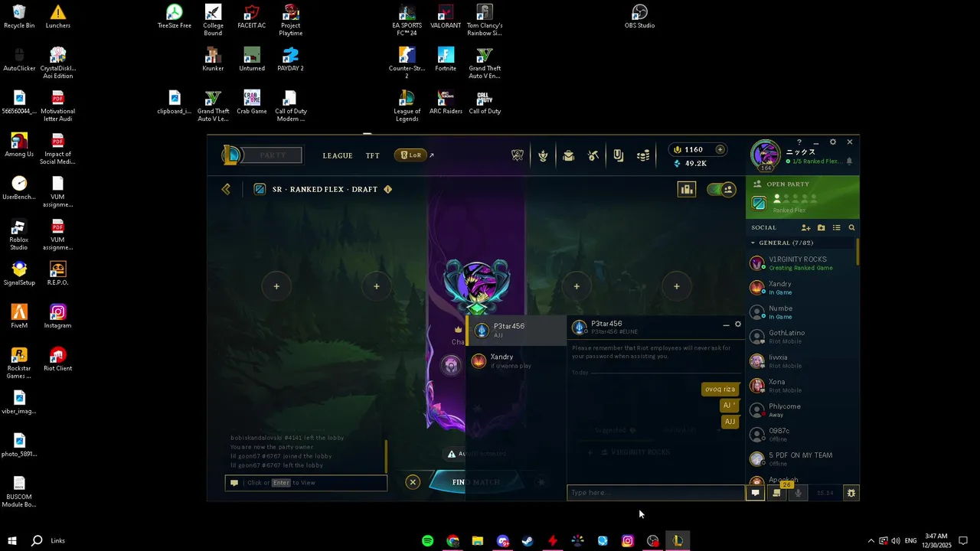Screen dimensions: 980x551
Task: Open OBS Studio from the taskbar
Action: [652, 541]
